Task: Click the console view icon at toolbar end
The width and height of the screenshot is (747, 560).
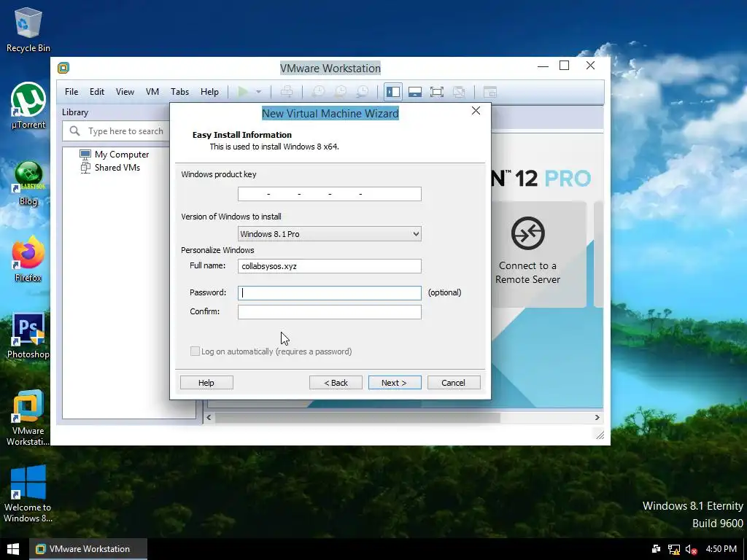Action: 489,92
